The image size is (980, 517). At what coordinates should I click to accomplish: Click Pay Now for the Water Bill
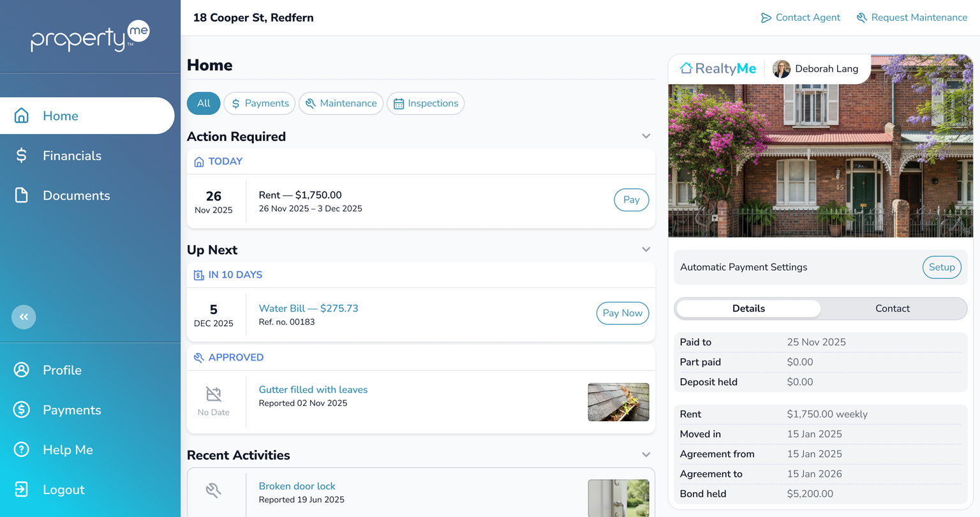(x=622, y=313)
